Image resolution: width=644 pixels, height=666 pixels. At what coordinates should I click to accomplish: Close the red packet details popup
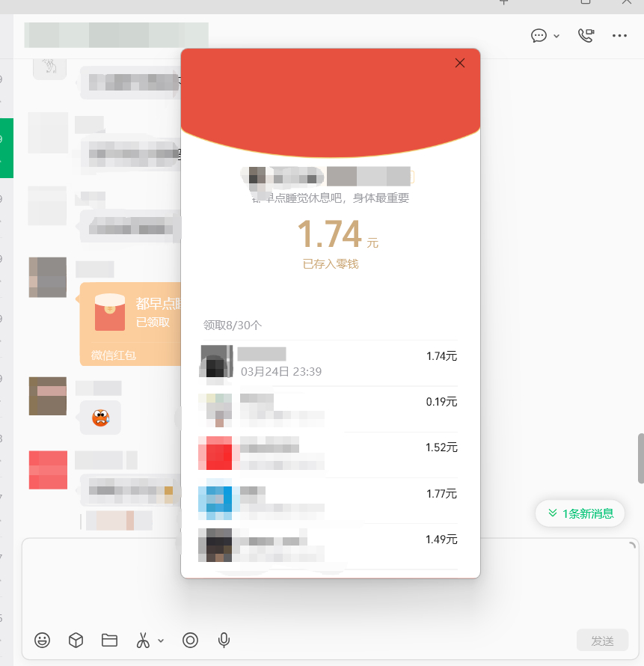[x=459, y=64]
